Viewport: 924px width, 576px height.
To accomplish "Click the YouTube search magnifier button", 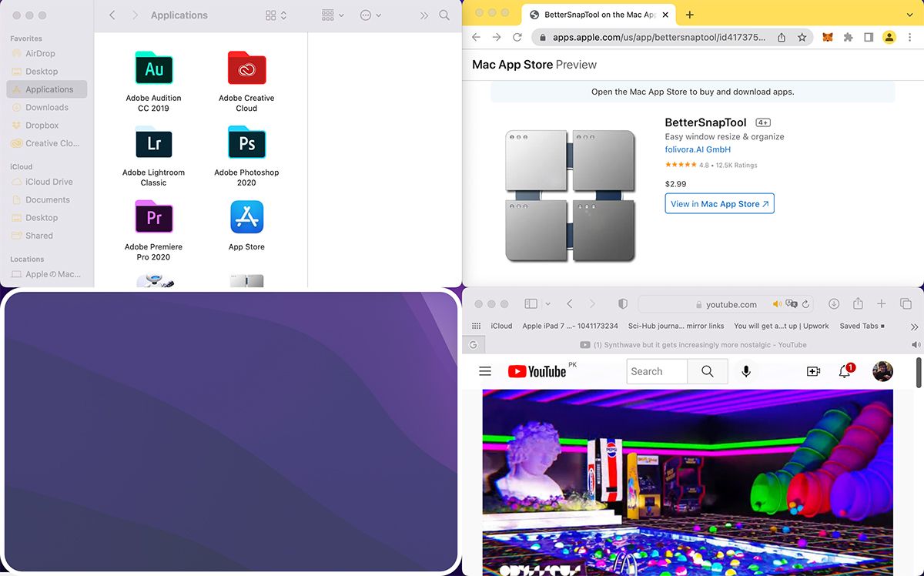I will (708, 371).
